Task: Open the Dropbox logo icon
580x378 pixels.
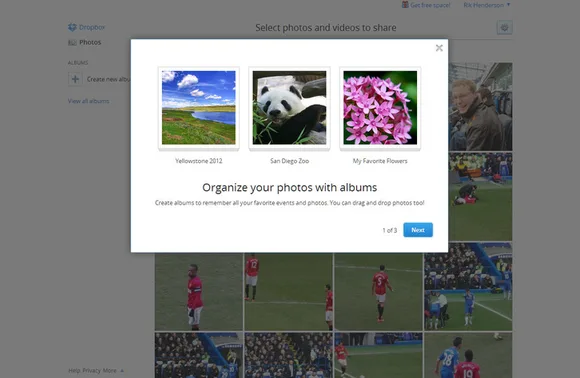Action: pyautogui.click(x=72, y=27)
